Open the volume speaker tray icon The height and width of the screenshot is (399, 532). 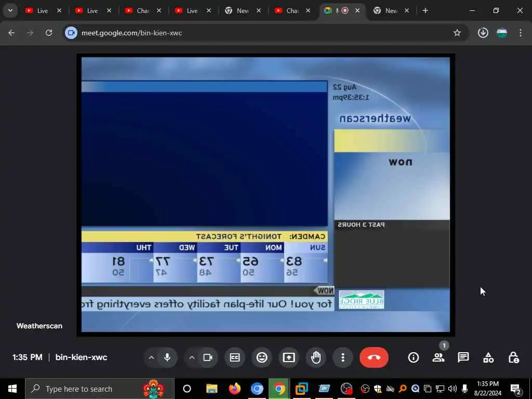pos(452,389)
